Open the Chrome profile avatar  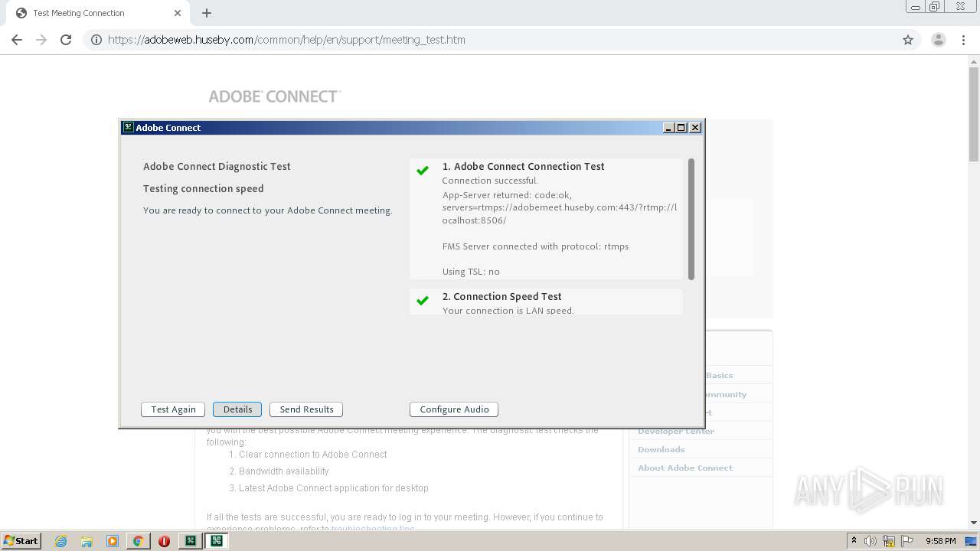(x=939, y=40)
